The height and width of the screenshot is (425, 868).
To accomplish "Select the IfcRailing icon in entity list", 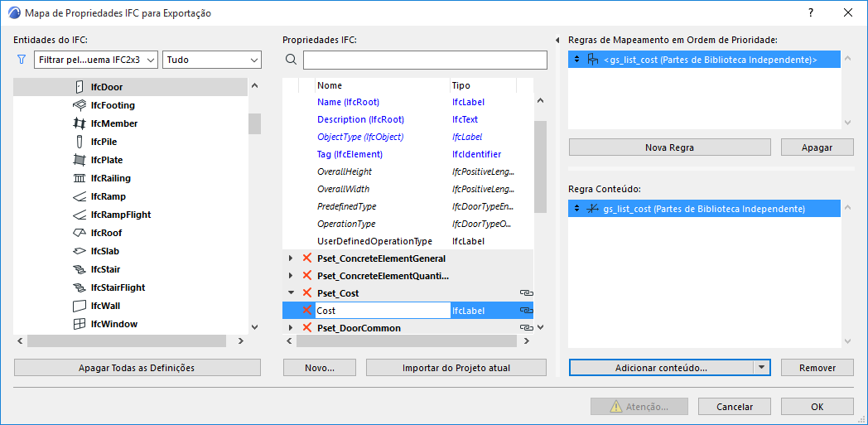I will point(80,178).
